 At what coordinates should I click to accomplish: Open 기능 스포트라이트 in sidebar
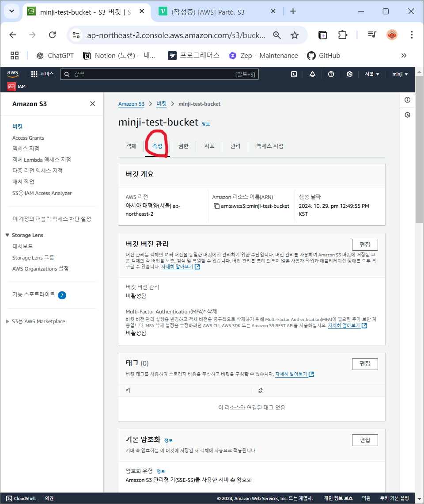coord(34,294)
